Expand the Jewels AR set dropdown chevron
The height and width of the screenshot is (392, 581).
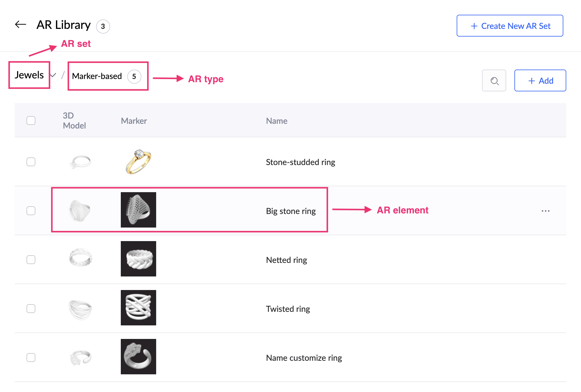(53, 75)
